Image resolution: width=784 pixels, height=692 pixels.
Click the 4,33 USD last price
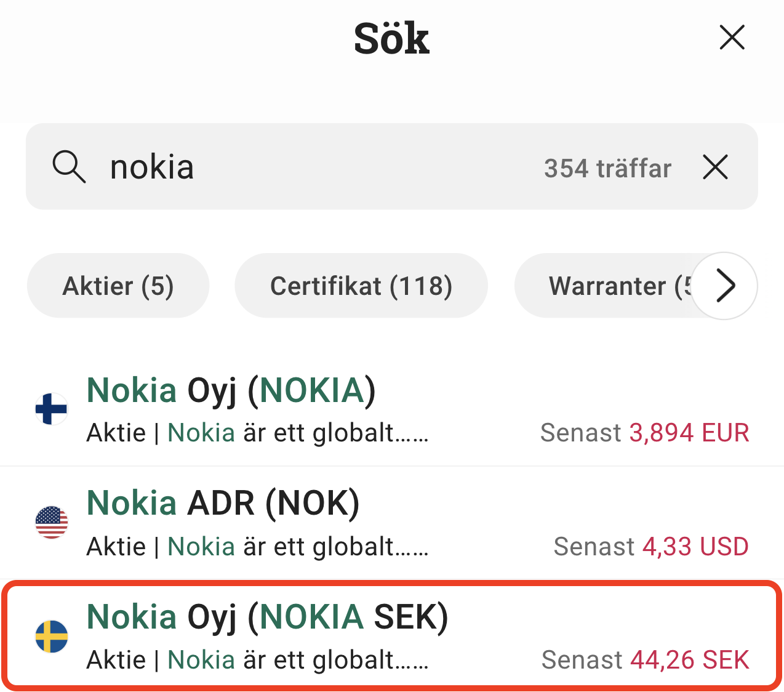[x=695, y=546]
